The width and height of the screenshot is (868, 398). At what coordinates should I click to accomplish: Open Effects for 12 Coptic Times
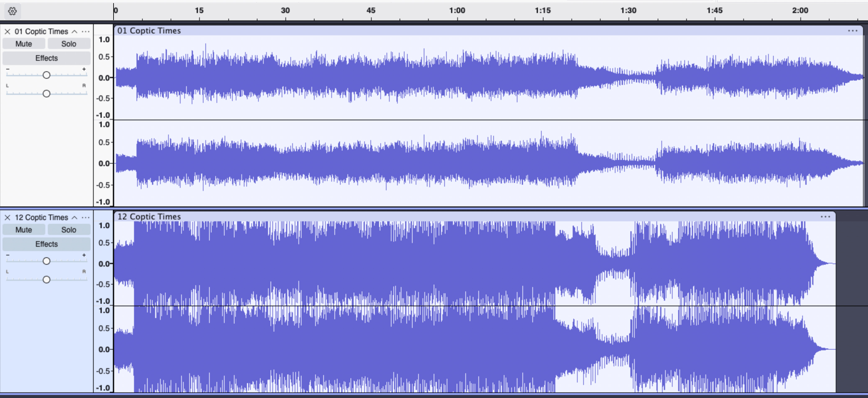(47, 244)
